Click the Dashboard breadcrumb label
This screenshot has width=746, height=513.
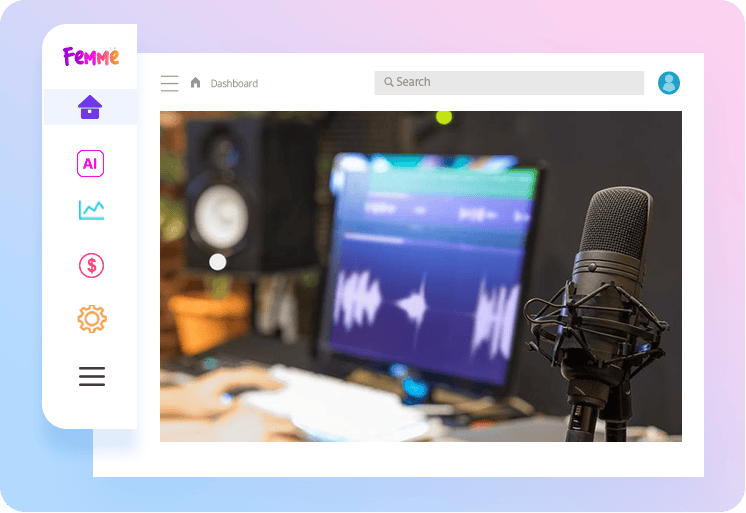(x=234, y=84)
